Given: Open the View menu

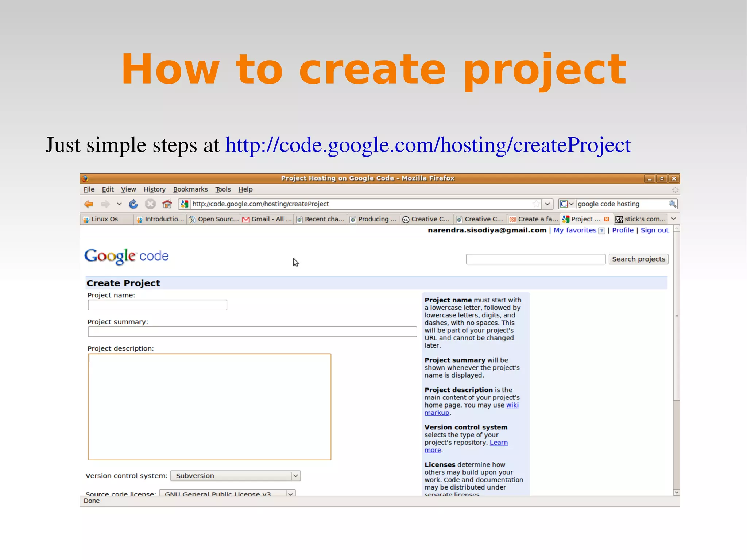Looking at the screenshot, I should [x=128, y=189].
